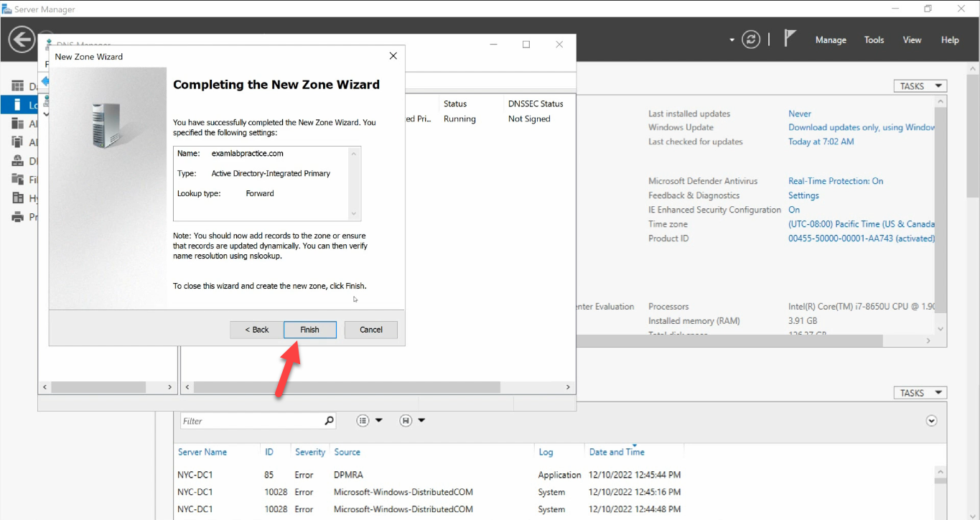980x520 pixels.
Task: Open the Tools menu in Server Manager
Action: point(874,40)
